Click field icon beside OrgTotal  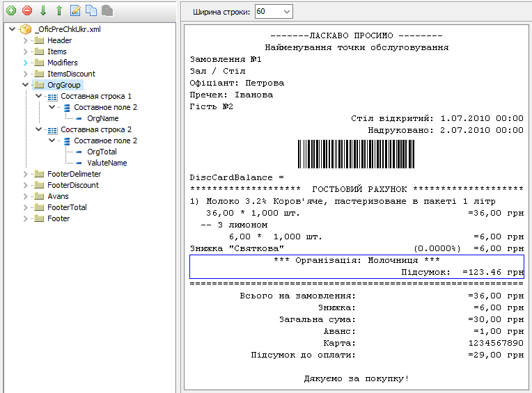click(79, 152)
